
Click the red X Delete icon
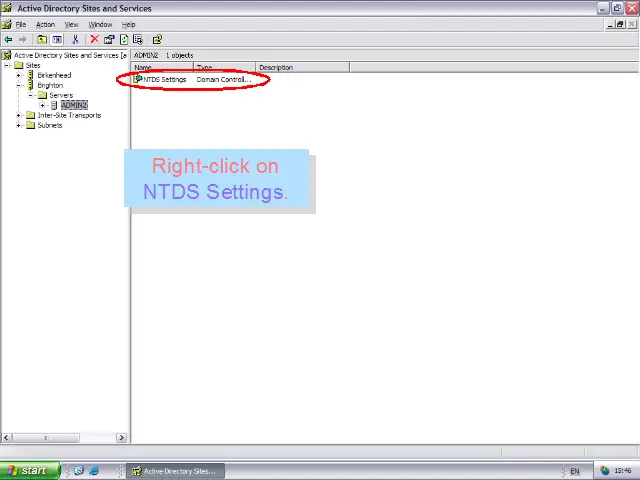95,39
